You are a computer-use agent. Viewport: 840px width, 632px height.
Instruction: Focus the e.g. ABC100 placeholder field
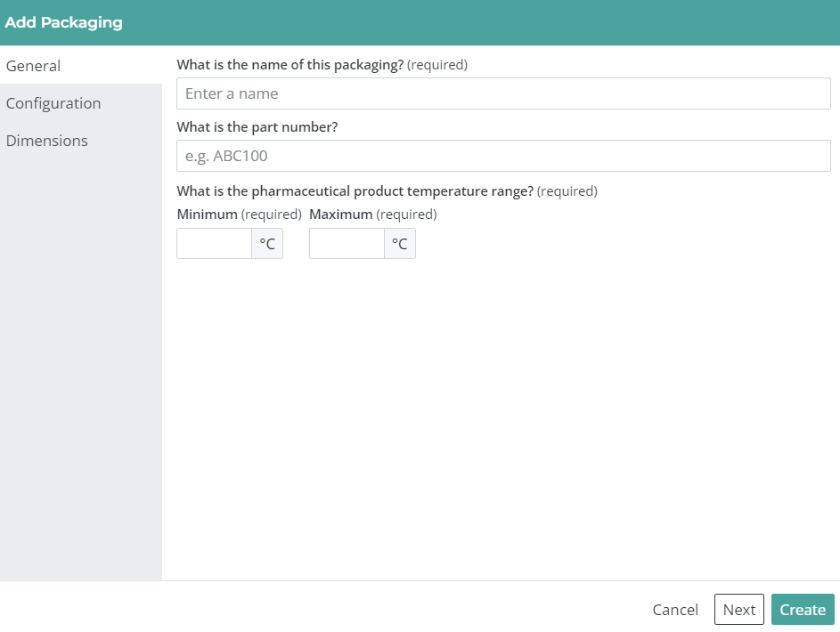(x=503, y=156)
